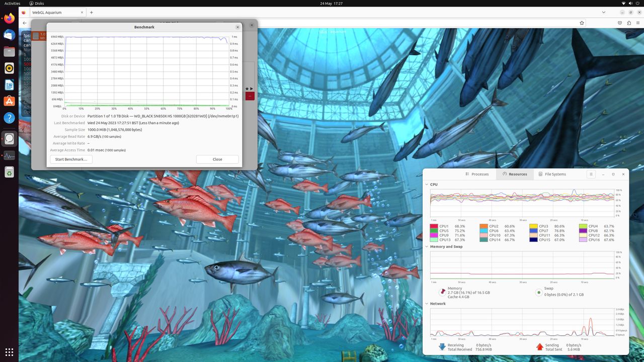Open Rhythmbox from the dock
Image resolution: width=644 pixels, height=362 pixels.
(x=9, y=68)
